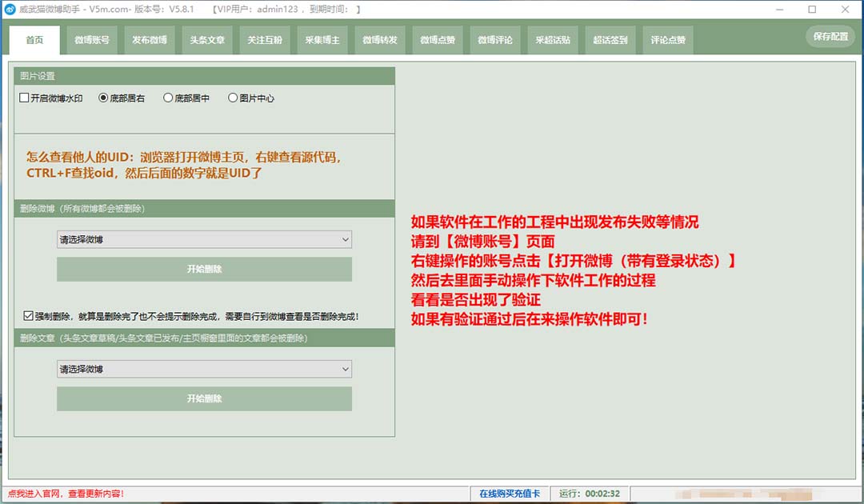The width and height of the screenshot is (864, 504).
Task: Select the 底部居中 radio button
Action: [x=168, y=98]
